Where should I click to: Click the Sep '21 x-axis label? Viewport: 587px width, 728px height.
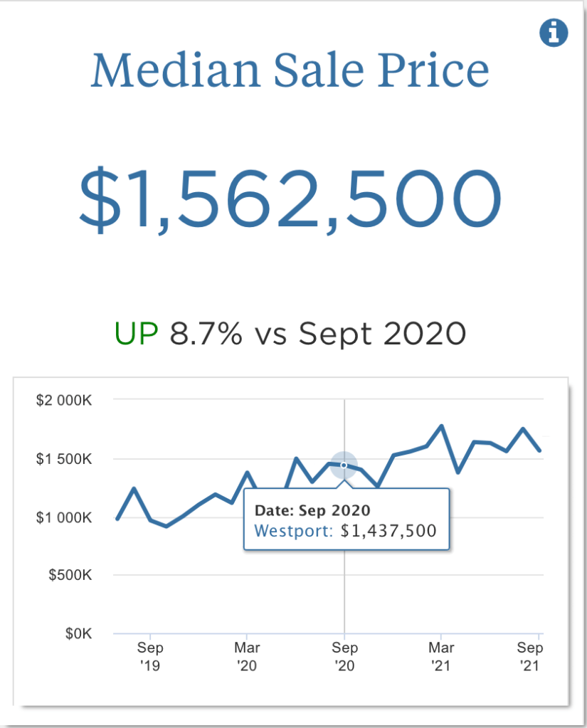[x=530, y=657]
